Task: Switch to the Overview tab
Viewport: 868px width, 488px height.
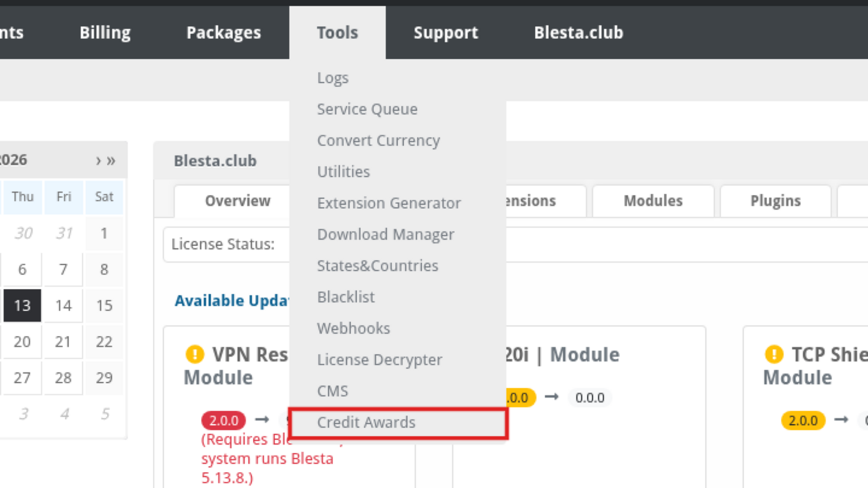Action: pyautogui.click(x=238, y=201)
